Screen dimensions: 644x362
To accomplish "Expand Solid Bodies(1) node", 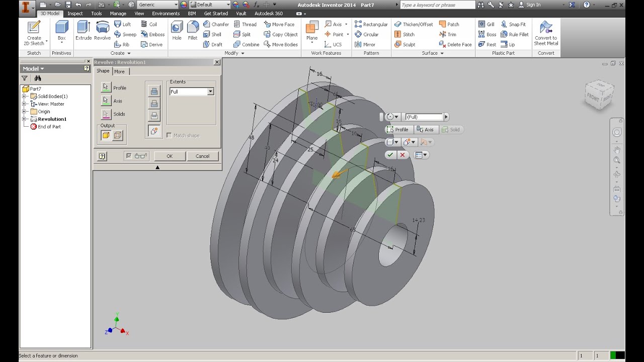I will point(24,96).
